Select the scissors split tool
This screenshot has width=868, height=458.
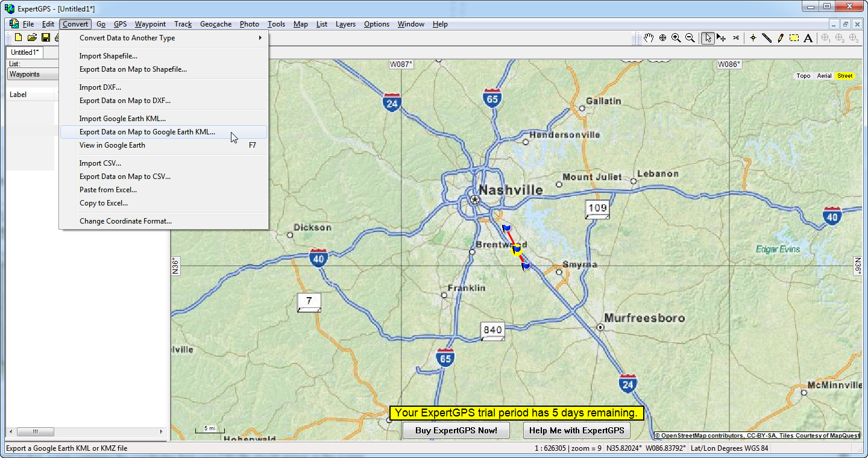[735, 38]
